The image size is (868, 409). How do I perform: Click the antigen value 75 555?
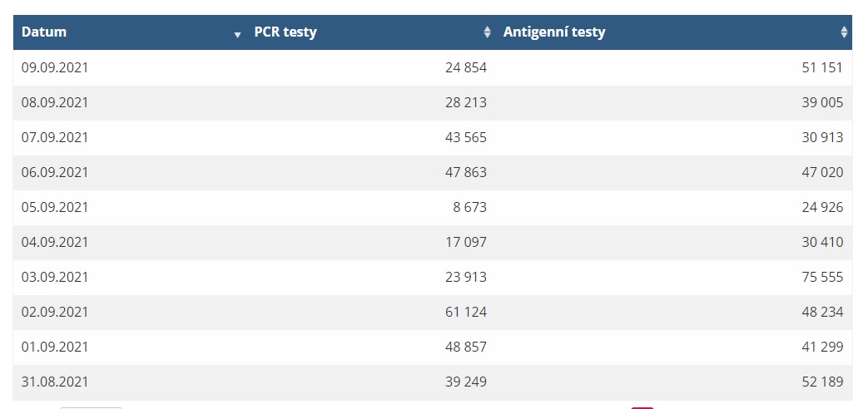click(822, 277)
